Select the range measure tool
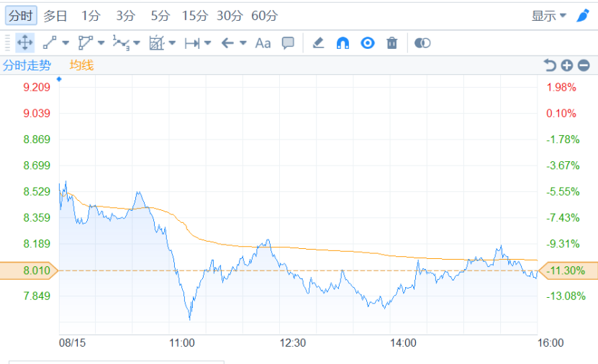Viewport: 598px width, 364px height. pyautogui.click(x=192, y=43)
